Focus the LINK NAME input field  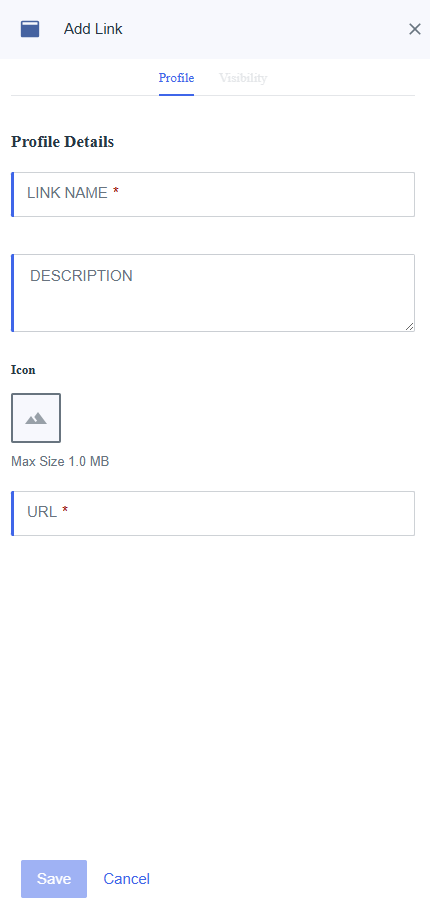(213, 195)
